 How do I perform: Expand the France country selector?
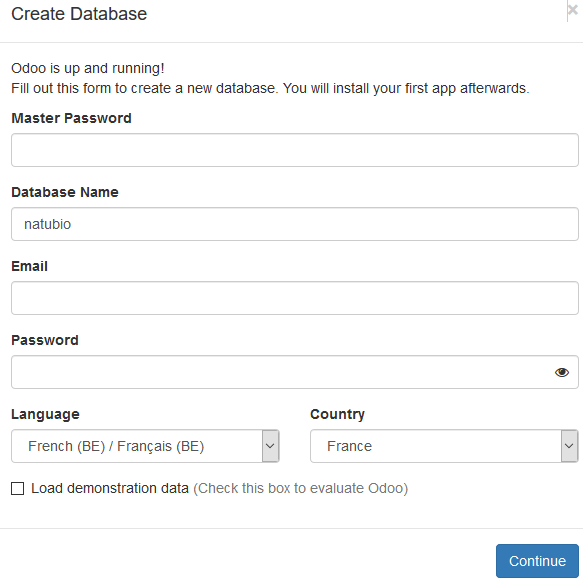[444, 446]
